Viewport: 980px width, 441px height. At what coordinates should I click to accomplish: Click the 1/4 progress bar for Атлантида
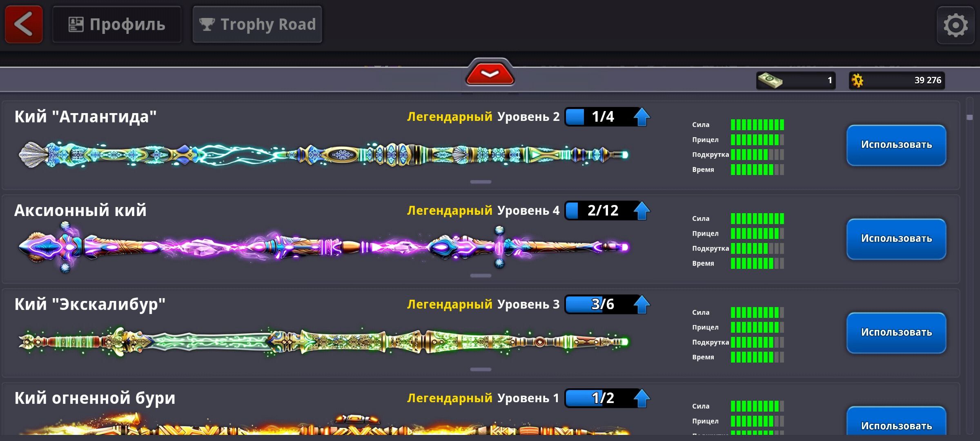603,117
